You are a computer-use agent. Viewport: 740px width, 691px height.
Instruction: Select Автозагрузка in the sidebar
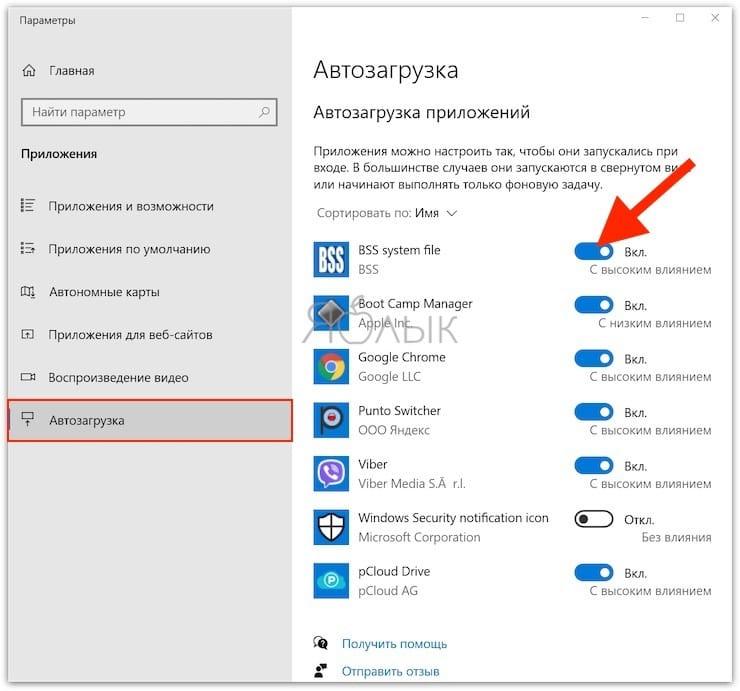tap(150, 420)
